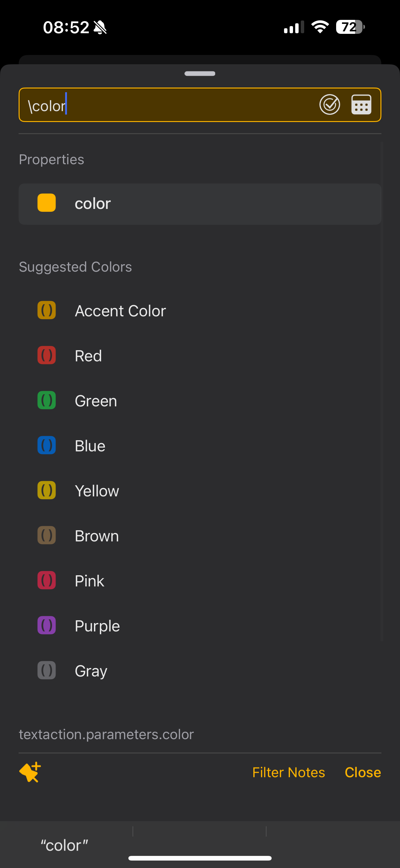Viewport: 400px width, 868px height.
Task: Tap the sheet grabber handle at top
Action: coord(200,74)
